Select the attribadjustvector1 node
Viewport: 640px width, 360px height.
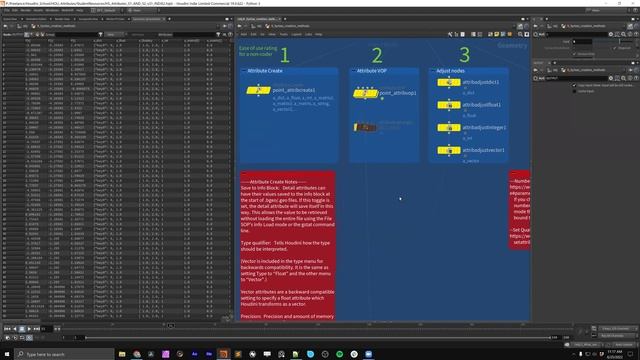449,151
